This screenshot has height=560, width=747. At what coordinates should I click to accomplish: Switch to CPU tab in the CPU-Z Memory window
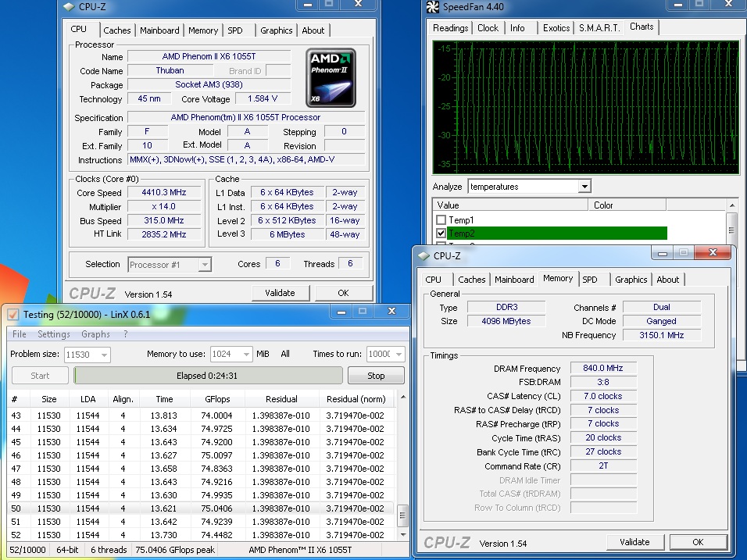pos(433,280)
